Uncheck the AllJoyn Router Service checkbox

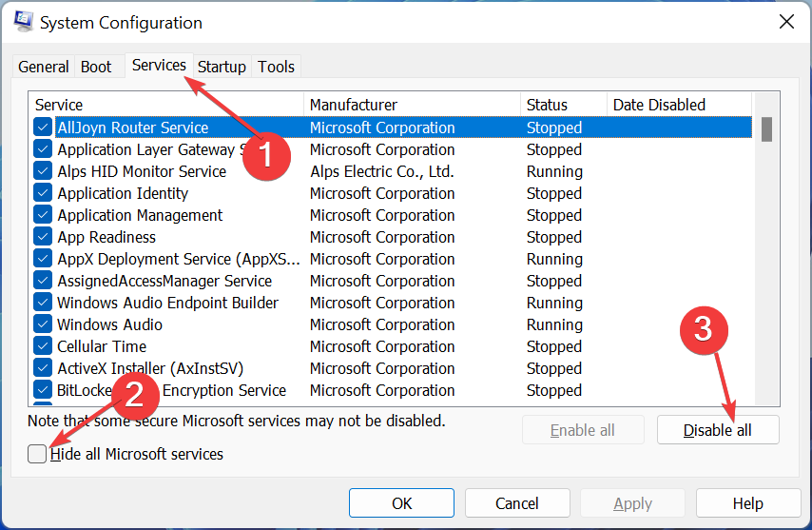click(x=43, y=128)
